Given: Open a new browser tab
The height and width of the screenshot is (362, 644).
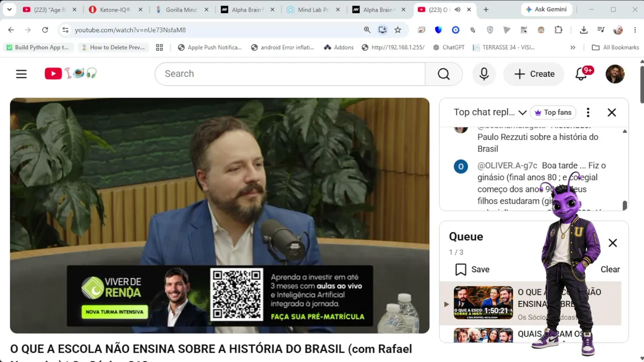Looking at the screenshot, I should (486, 10).
